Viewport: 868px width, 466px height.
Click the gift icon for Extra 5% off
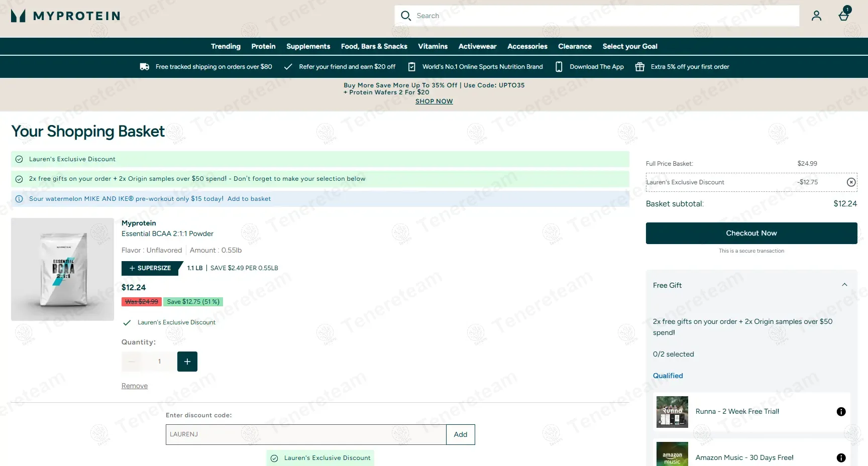point(640,67)
